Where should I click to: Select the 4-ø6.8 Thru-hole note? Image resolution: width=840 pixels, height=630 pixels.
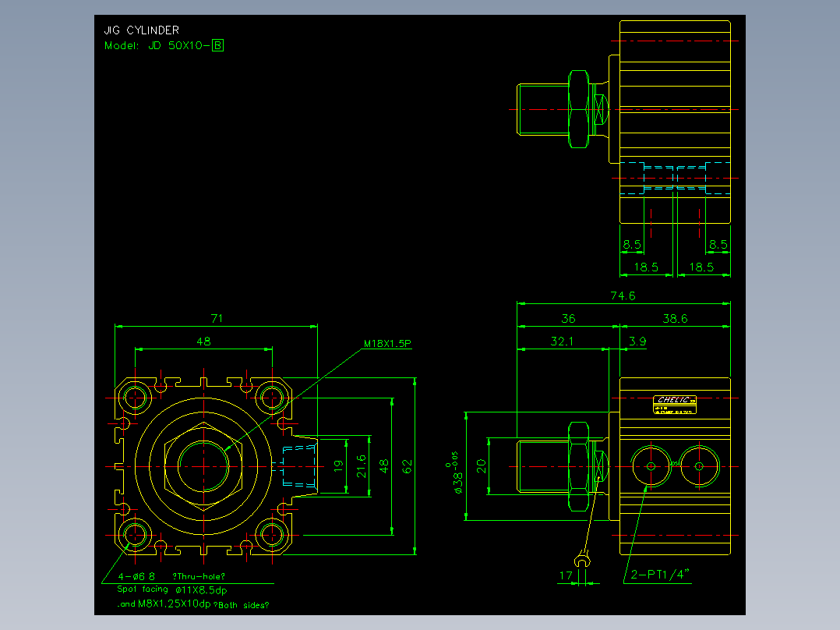coord(171,576)
